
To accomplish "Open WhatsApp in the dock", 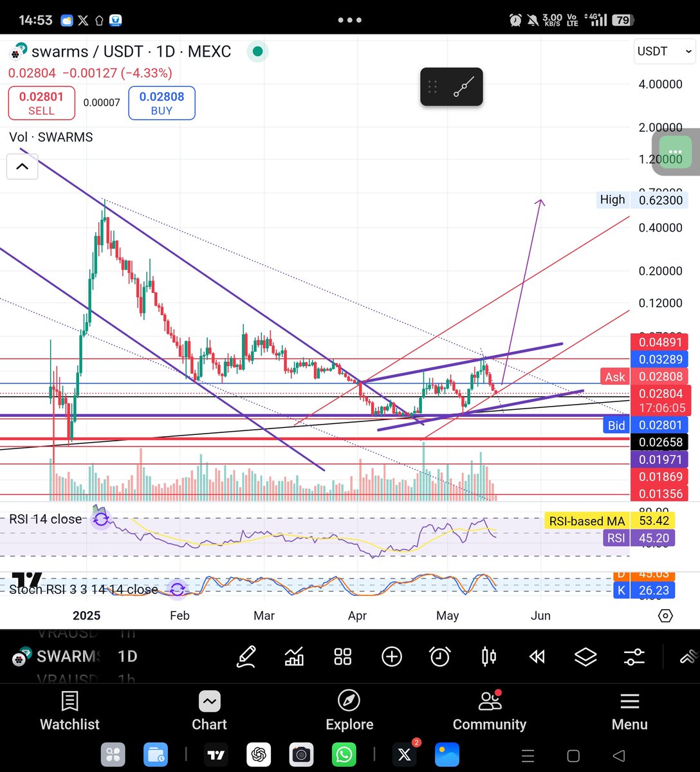I will [x=344, y=755].
